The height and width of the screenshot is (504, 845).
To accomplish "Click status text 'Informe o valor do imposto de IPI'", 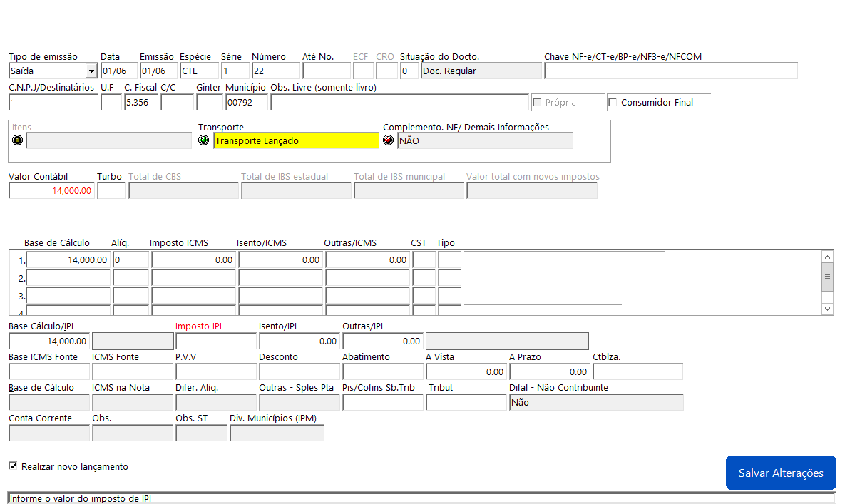I will click(x=81, y=498).
